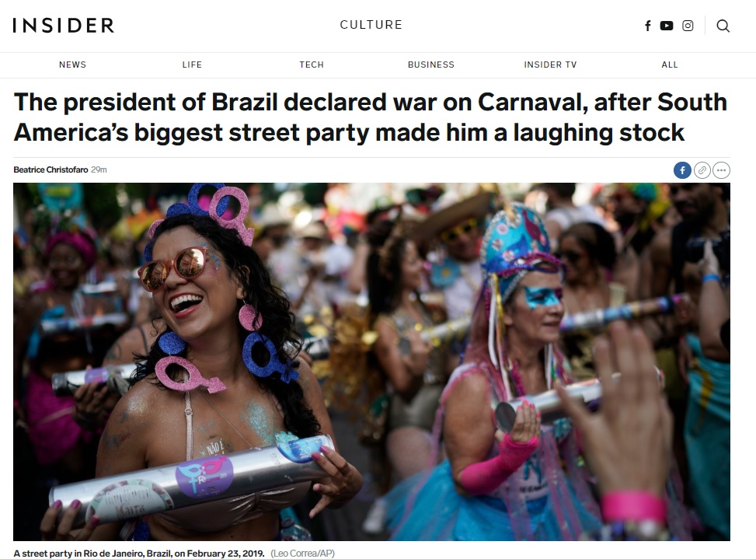Image resolution: width=756 pixels, height=559 pixels.
Task: Click the INSIDER logo
Action: point(64,25)
